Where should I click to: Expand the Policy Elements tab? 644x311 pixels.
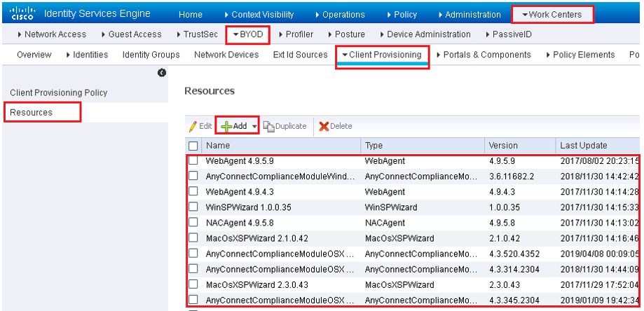(x=580, y=55)
